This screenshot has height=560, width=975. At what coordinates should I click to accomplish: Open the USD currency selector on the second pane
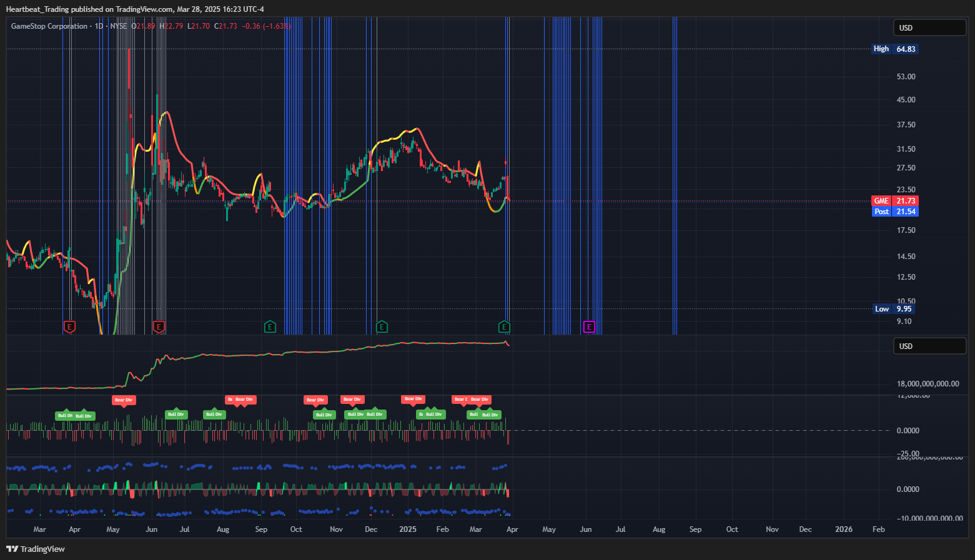coord(930,346)
